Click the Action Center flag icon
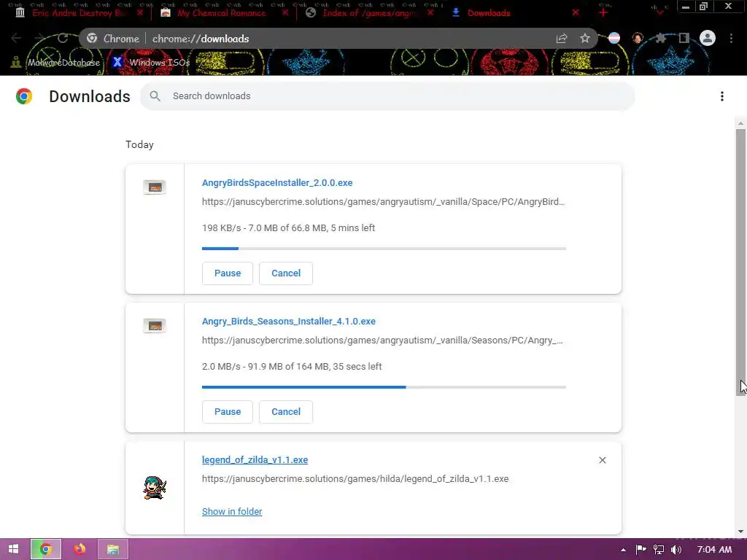The image size is (747, 560). tap(640, 550)
